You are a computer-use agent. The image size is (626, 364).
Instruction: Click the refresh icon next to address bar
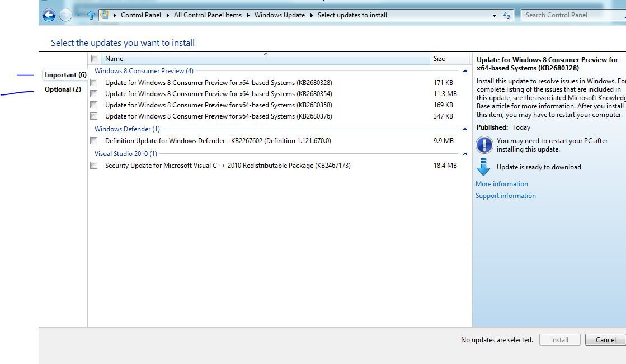[x=507, y=15]
